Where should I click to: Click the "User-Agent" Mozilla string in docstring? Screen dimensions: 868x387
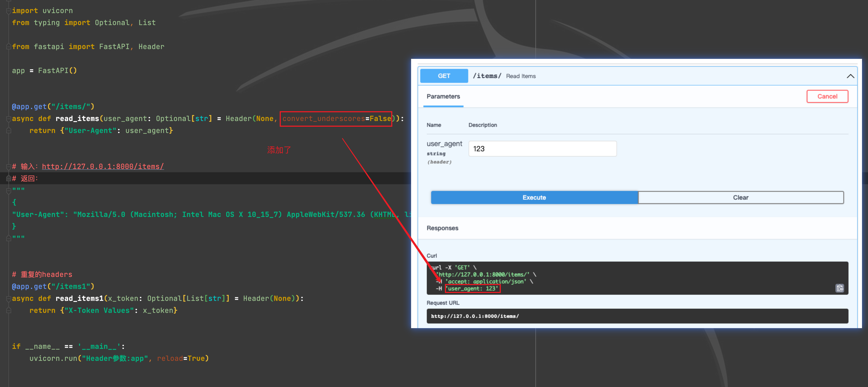click(x=211, y=214)
